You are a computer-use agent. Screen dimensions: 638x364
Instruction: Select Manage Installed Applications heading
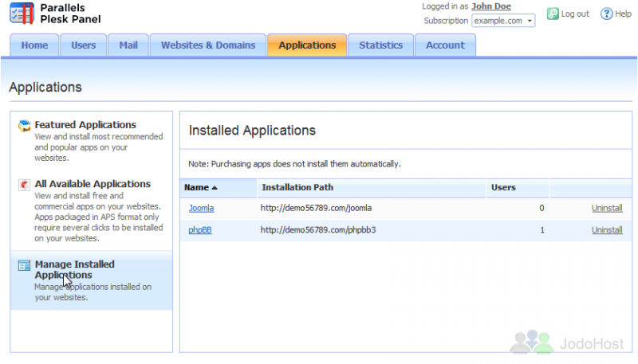[x=74, y=269]
